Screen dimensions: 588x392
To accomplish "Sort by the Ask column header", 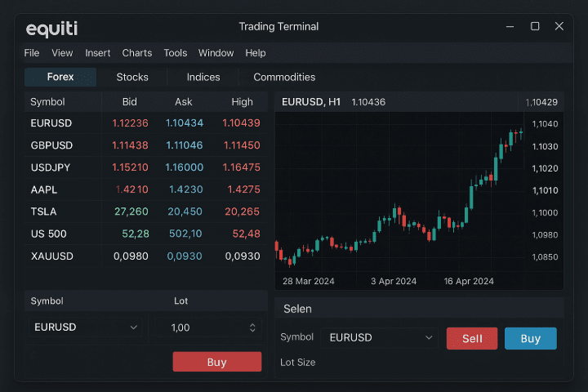I will [184, 101].
